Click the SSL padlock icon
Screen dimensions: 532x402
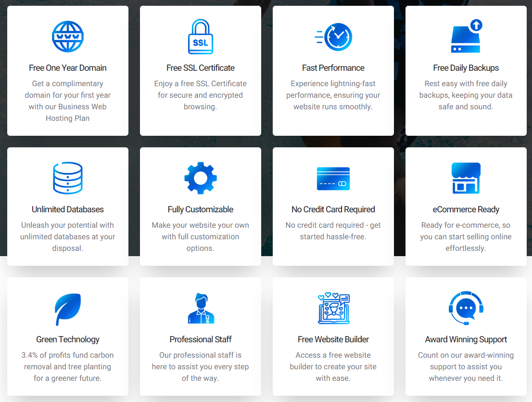tap(201, 37)
